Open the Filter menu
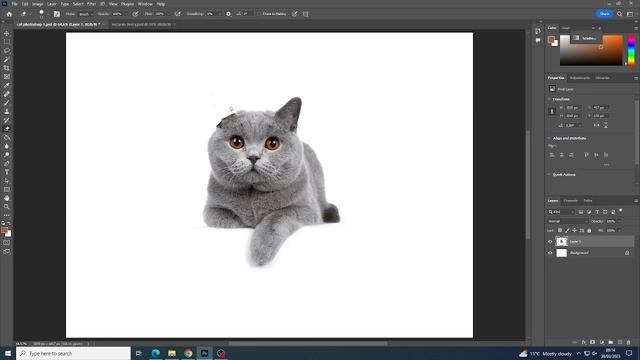 coord(91,4)
